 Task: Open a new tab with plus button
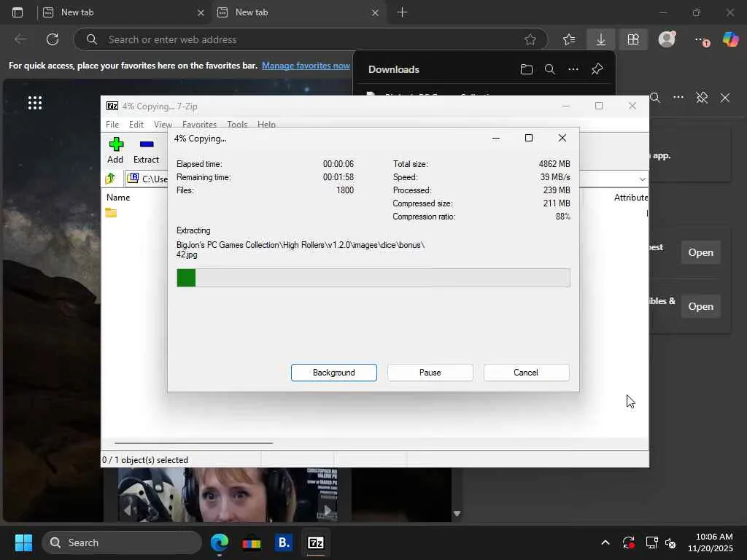pyautogui.click(x=402, y=12)
